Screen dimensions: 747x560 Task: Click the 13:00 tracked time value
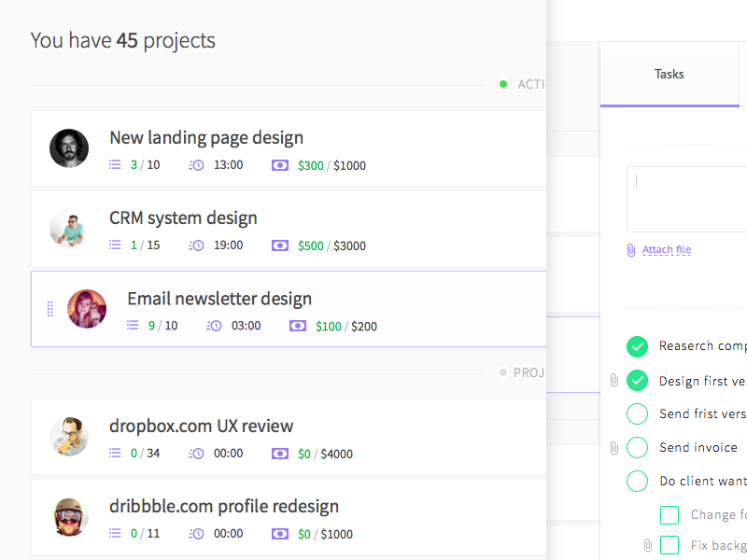tap(228, 165)
